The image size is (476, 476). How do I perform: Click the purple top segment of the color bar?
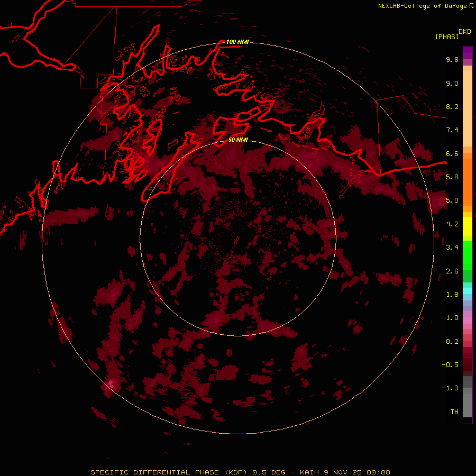[x=467, y=53]
